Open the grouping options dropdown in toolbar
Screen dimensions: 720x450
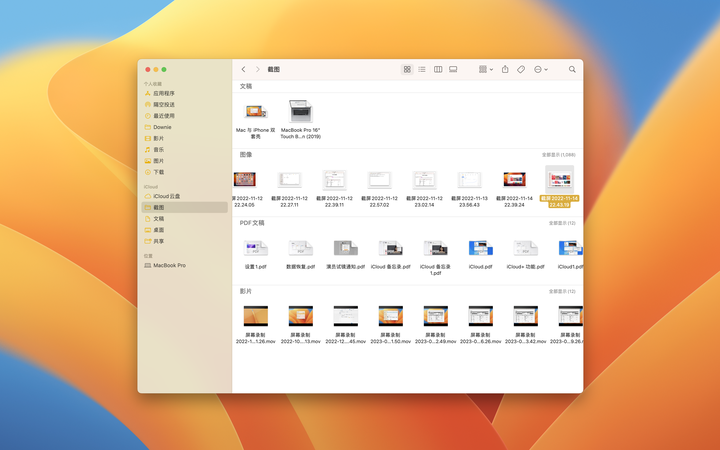[486, 69]
